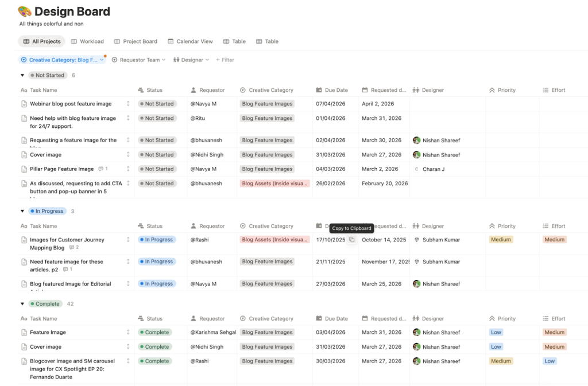Click drag handle on Webinar blog post row
The image size is (588, 386).
point(128,103)
